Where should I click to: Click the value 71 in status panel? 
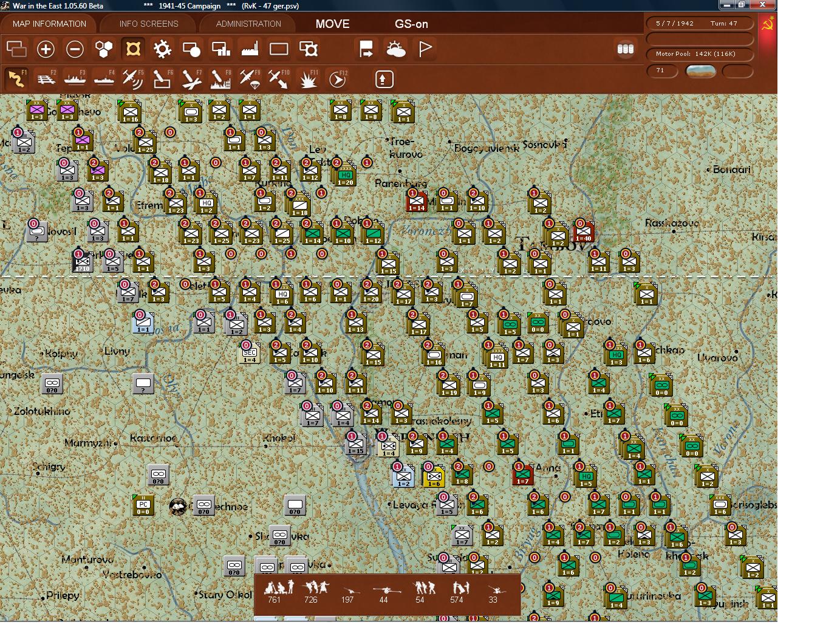(661, 70)
